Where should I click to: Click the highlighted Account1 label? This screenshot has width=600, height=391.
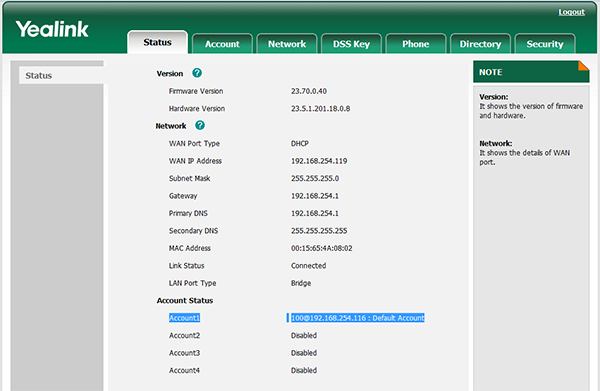coord(184,318)
